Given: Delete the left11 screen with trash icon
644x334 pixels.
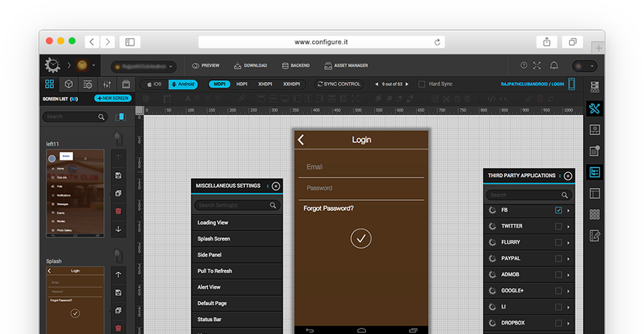Looking at the screenshot, I should pyautogui.click(x=118, y=211).
